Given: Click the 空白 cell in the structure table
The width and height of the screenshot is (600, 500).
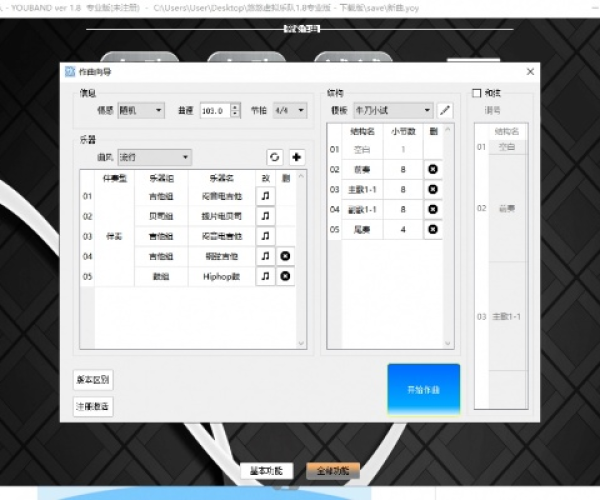Looking at the screenshot, I should click(362, 150).
